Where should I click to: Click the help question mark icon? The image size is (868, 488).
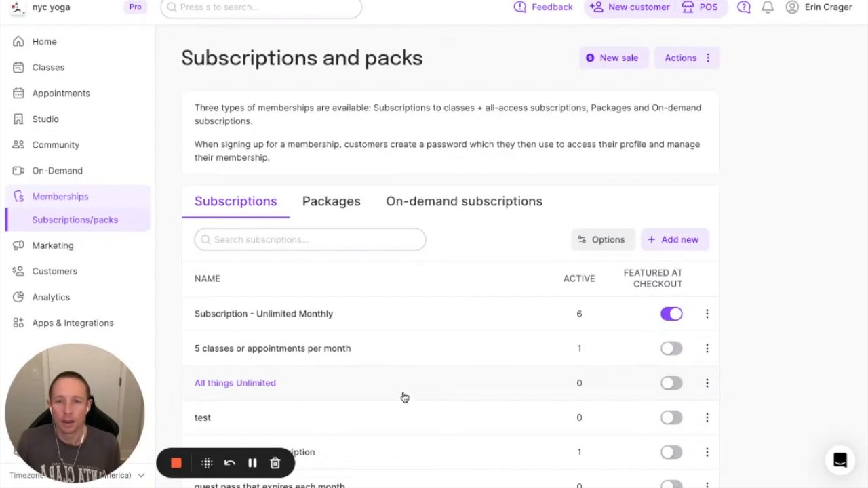(744, 7)
